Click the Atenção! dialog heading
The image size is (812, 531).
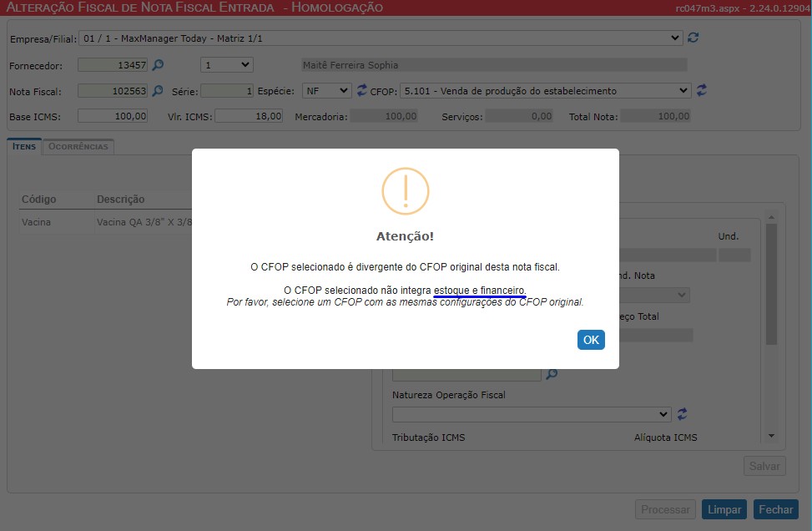[x=405, y=236]
